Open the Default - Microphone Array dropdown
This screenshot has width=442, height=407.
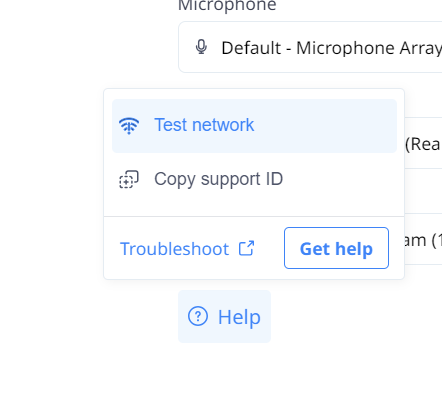(310, 47)
